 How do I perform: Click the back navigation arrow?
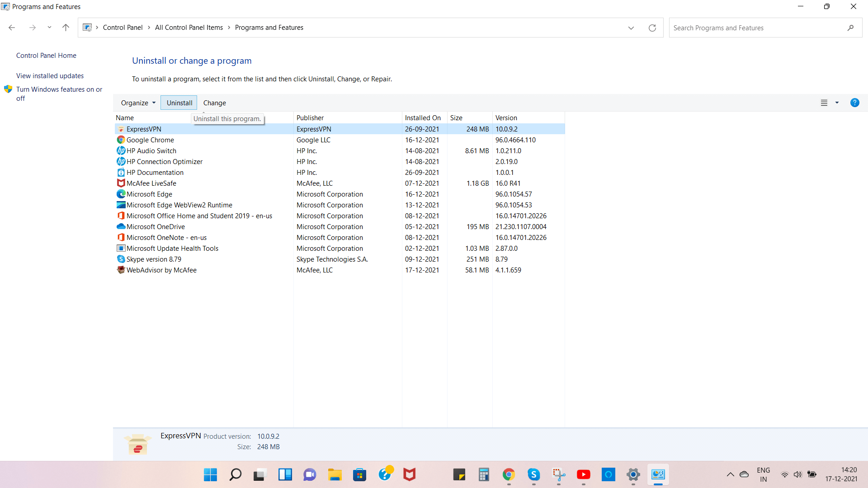click(11, 28)
